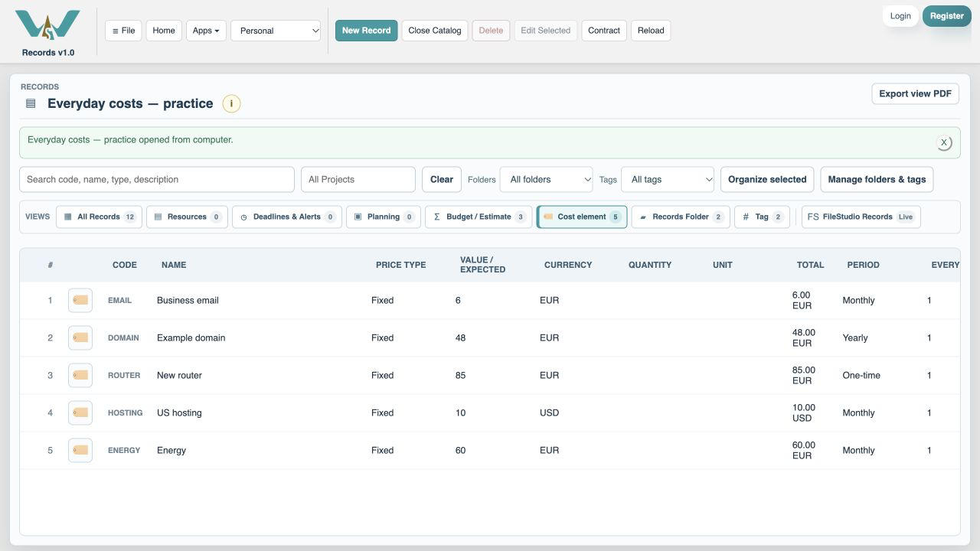Click the CODE column header
This screenshot has width=980, height=551.
[125, 265]
